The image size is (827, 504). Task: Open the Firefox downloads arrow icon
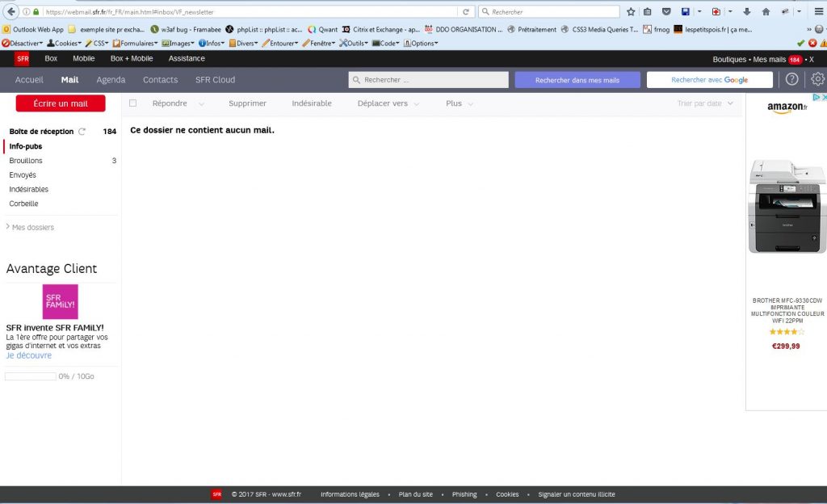pyautogui.click(x=746, y=12)
